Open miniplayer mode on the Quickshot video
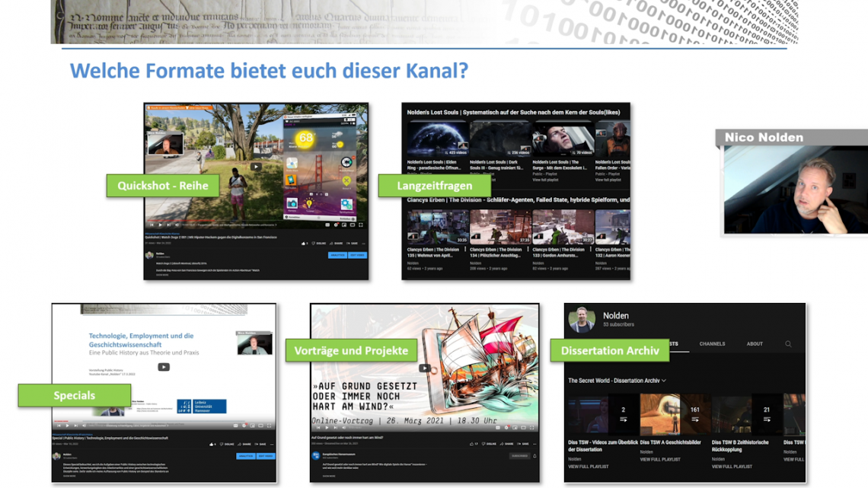Viewport: 868px width, 488px height. pos(343,225)
